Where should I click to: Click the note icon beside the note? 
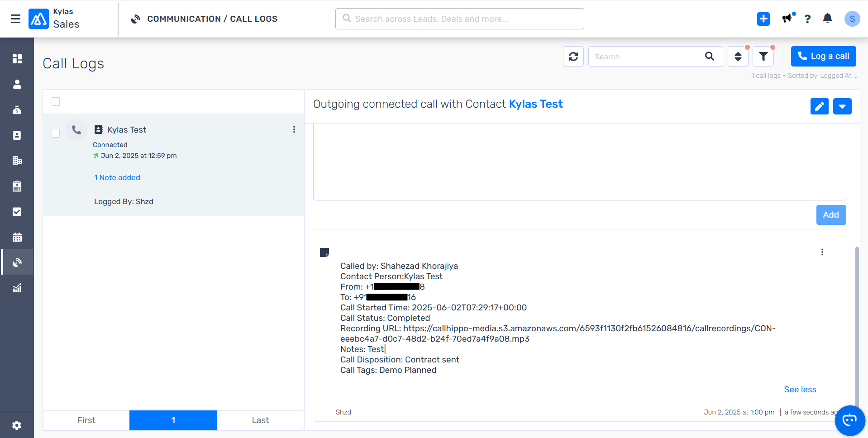pos(324,252)
